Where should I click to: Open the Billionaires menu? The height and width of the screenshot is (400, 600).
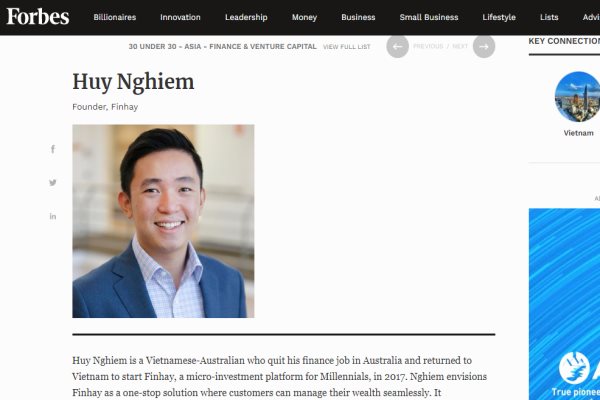(115, 17)
